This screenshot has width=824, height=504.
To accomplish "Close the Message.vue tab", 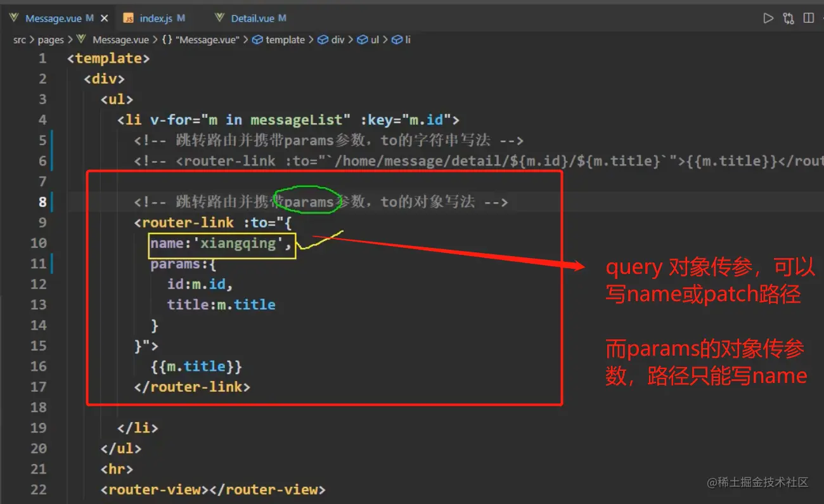I will (104, 18).
